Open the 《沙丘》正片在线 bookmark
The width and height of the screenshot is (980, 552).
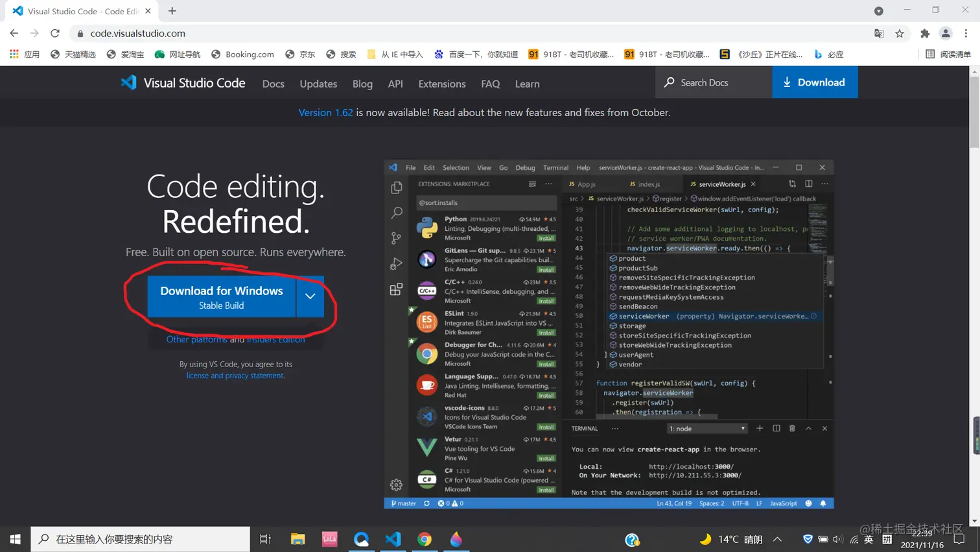(x=761, y=54)
